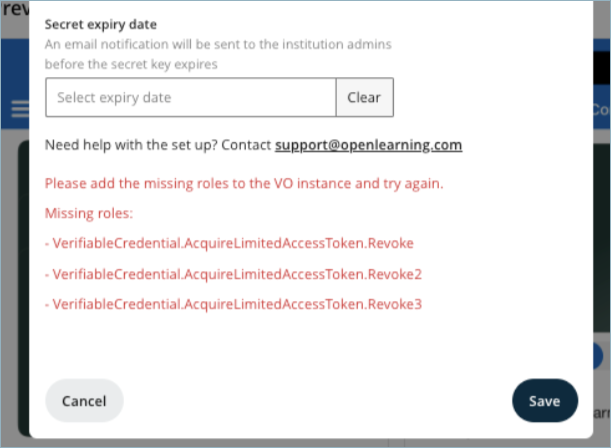Click the Select expiry date field
The image size is (611, 448).
pyautogui.click(x=190, y=98)
